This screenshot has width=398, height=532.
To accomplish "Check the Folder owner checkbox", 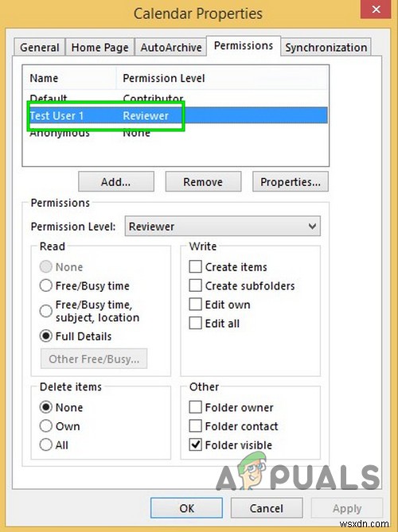I will (195, 407).
